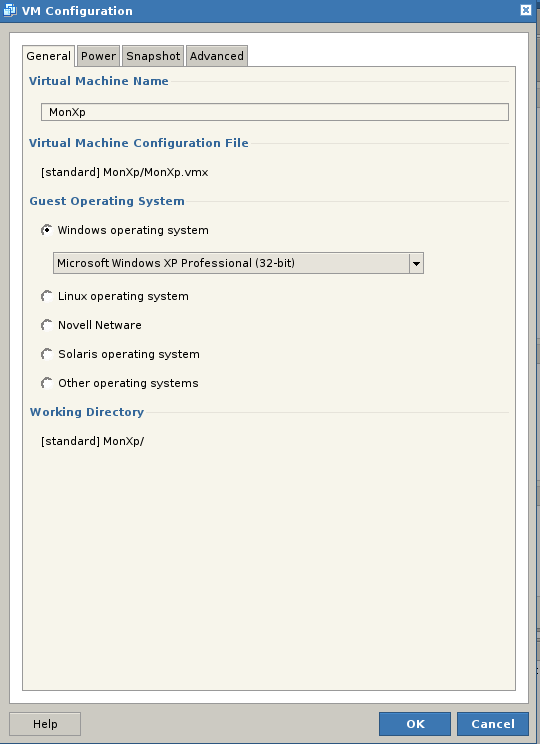
Task: Select Other operating systems radio button
Action: coord(47,383)
